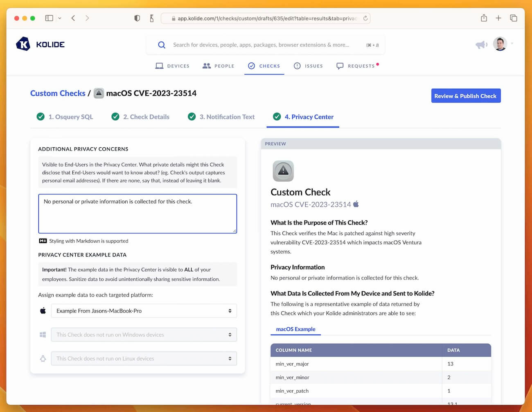Click the Requests speech bubble icon

pyautogui.click(x=340, y=65)
